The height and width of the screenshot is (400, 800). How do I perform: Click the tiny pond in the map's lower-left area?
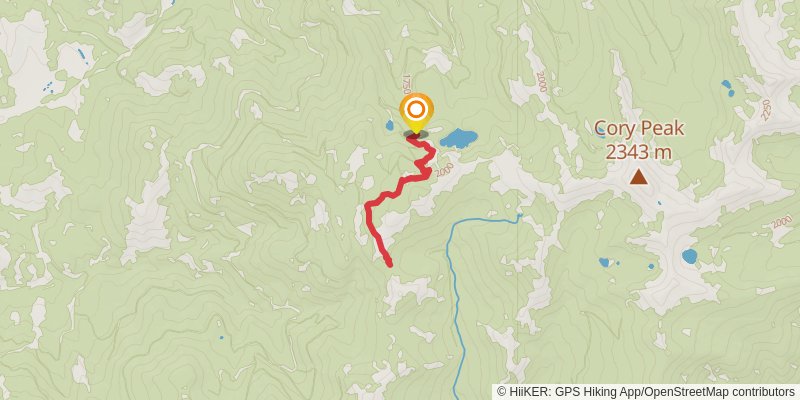221,337
